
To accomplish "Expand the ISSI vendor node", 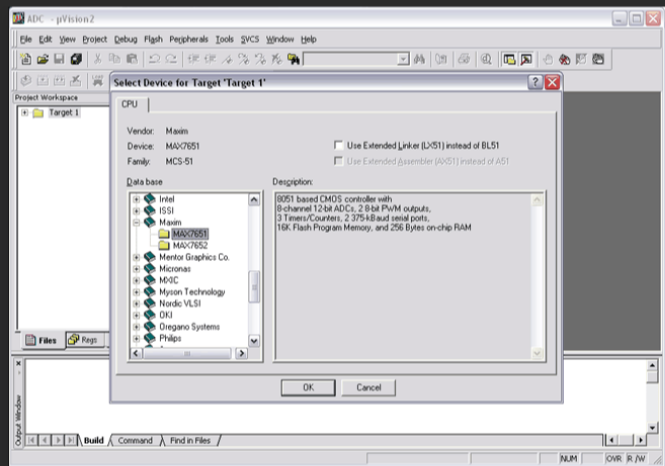I will [x=136, y=211].
